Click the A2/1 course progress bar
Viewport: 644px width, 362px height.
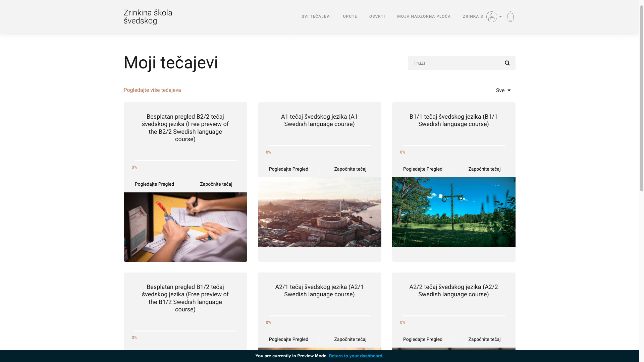click(320, 316)
